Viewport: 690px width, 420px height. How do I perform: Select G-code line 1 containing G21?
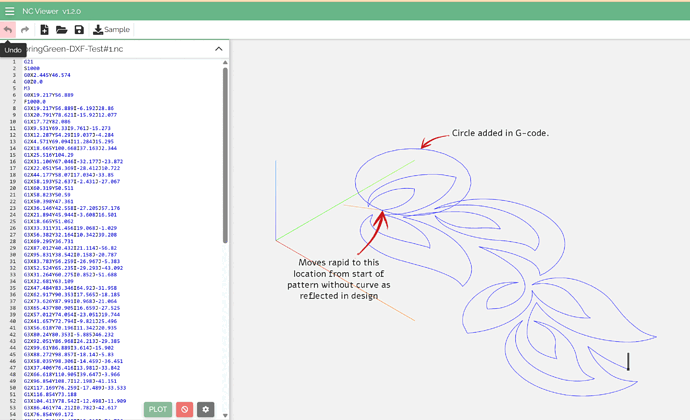click(x=28, y=62)
